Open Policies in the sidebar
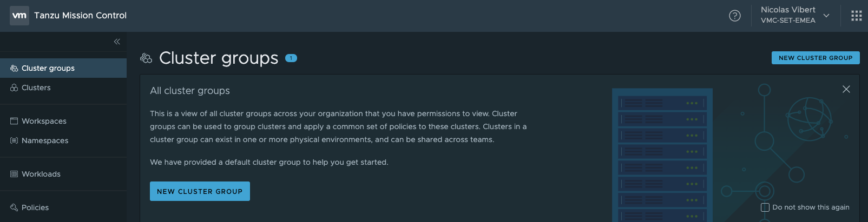868x222 pixels. click(x=35, y=207)
